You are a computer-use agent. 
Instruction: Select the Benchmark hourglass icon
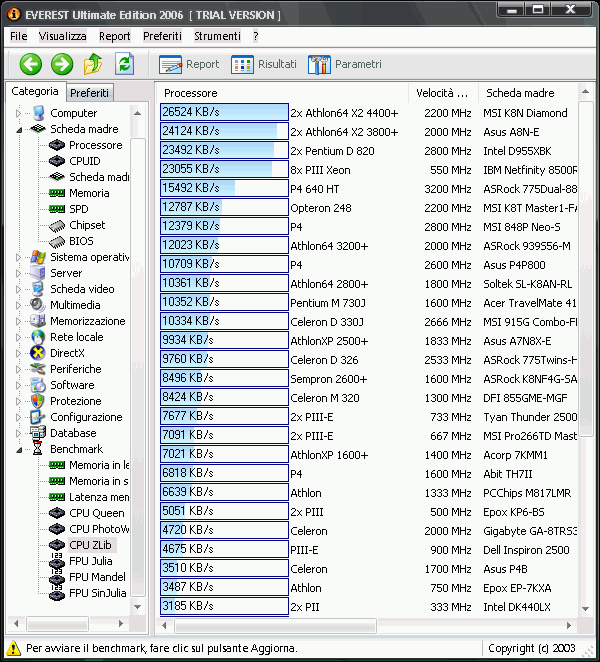tap(38, 449)
